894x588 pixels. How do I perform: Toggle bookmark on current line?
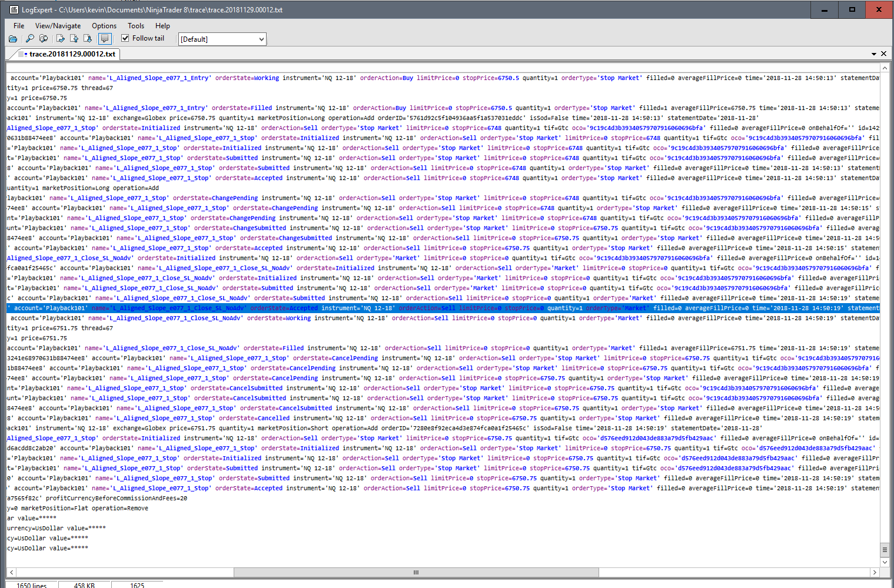[x=60, y=39]
